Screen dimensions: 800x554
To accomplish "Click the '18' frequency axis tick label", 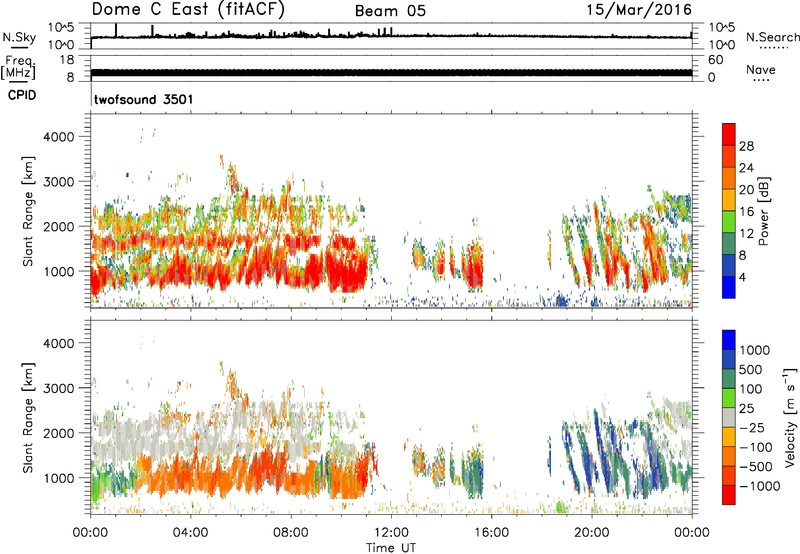I will [67, 60].
